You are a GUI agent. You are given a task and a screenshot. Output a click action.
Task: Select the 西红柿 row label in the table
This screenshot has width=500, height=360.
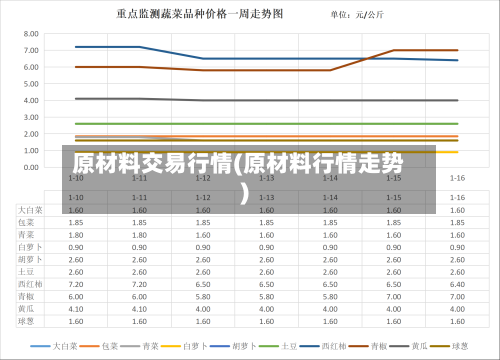[30, 284]
